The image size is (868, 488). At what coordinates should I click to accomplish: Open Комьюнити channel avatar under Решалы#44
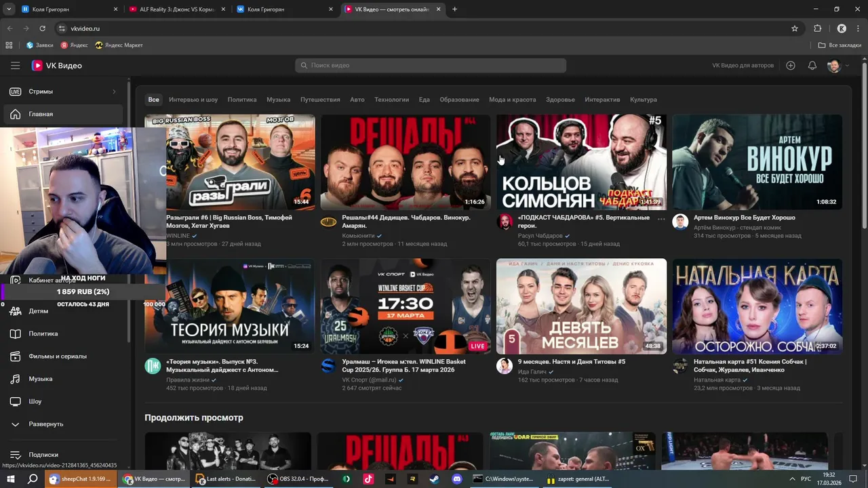(x=328, y=222)
